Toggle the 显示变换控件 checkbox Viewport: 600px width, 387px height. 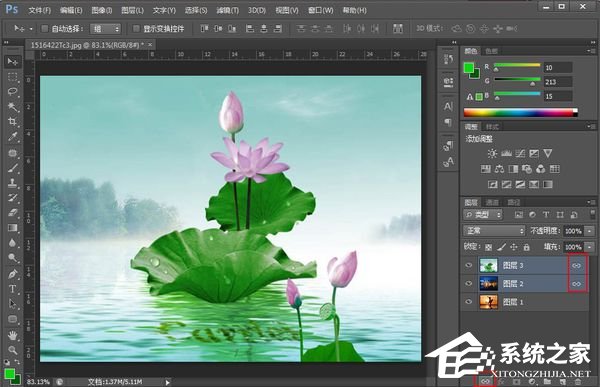point(136,28)
